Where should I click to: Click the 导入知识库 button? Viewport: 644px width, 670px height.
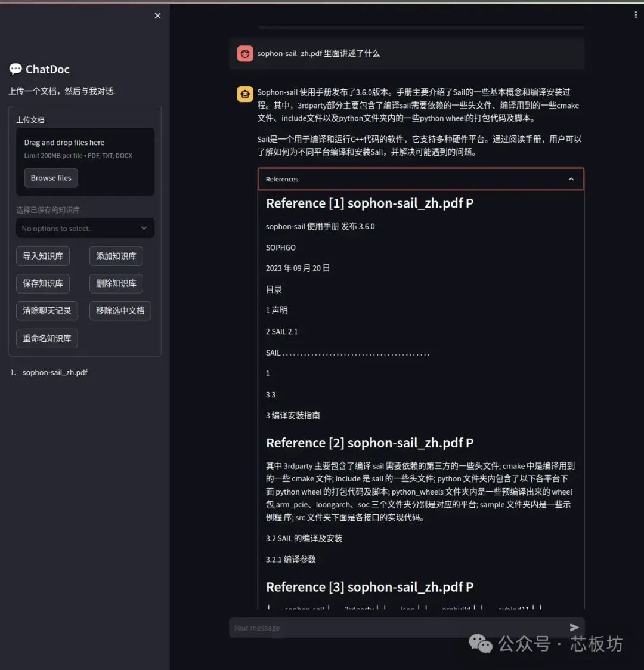43,256
